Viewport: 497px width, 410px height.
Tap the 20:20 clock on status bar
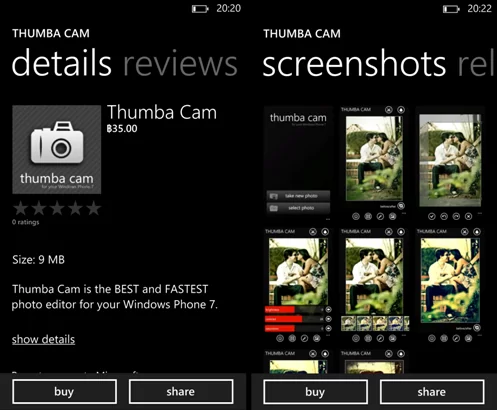[229, 8]
